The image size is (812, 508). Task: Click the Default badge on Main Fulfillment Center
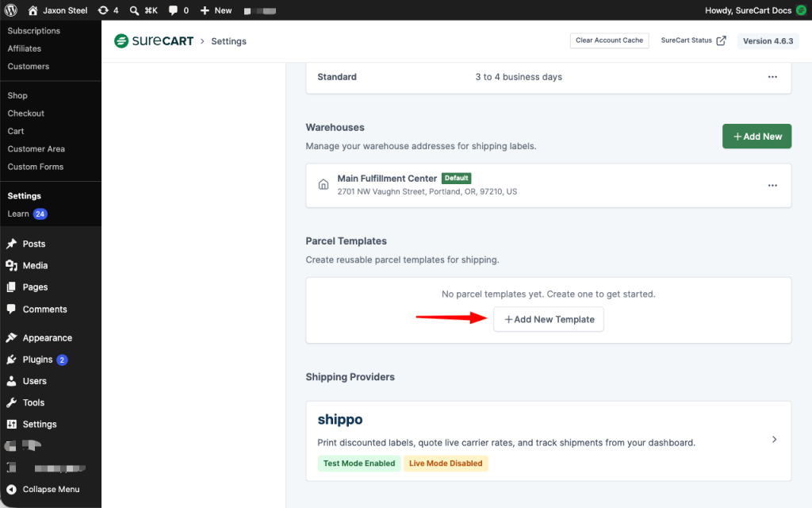(x=456, y=179)
